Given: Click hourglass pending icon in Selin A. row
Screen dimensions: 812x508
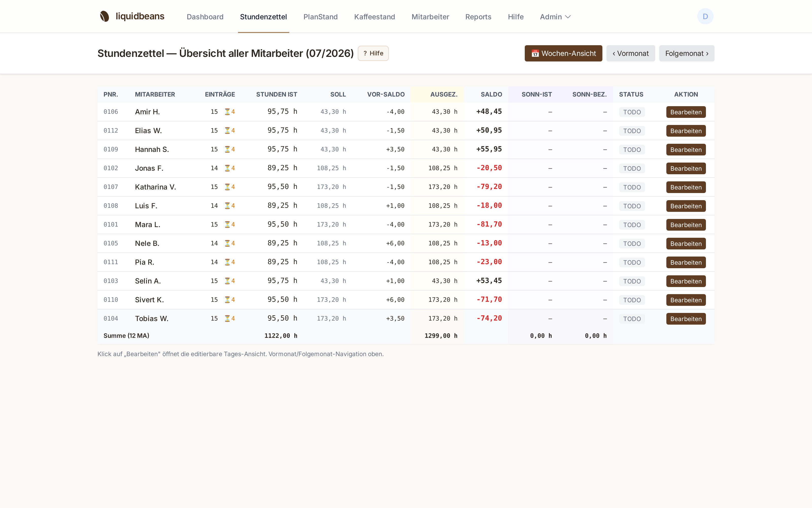Looking at the screenshot, I should (227, 281).
